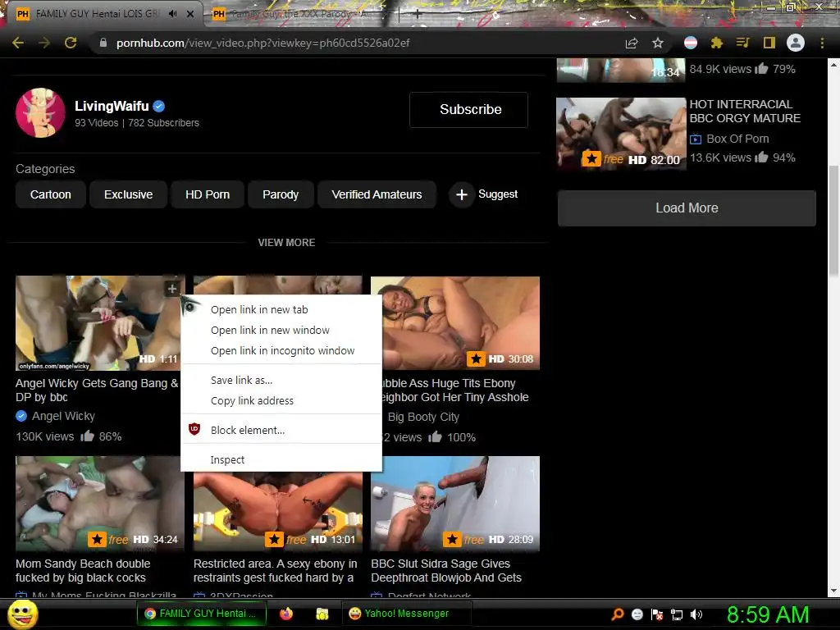Click the plus add icon on Angel Wicky thumbnail
Screen dimensions: 840x630
pos(172,289)
